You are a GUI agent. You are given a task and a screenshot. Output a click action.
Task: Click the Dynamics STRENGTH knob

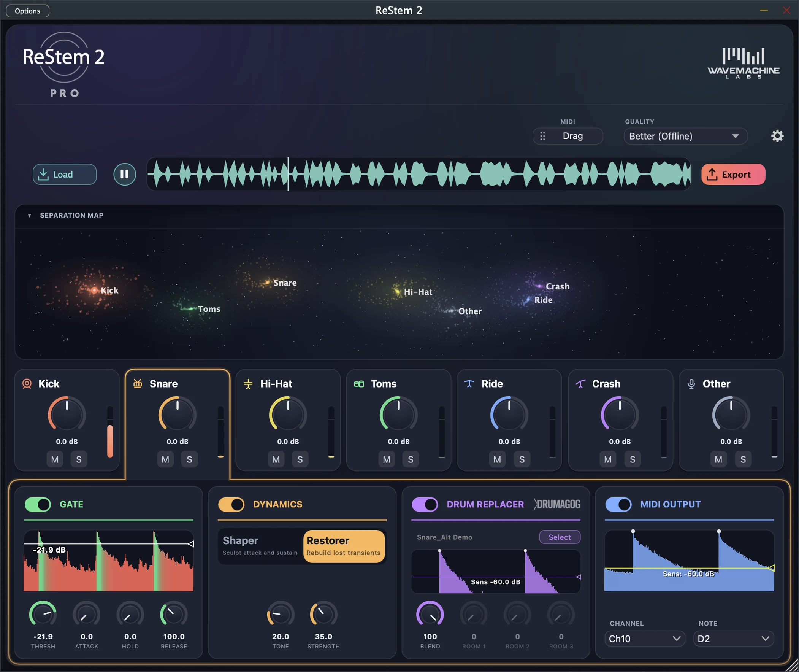coord(323,614)
